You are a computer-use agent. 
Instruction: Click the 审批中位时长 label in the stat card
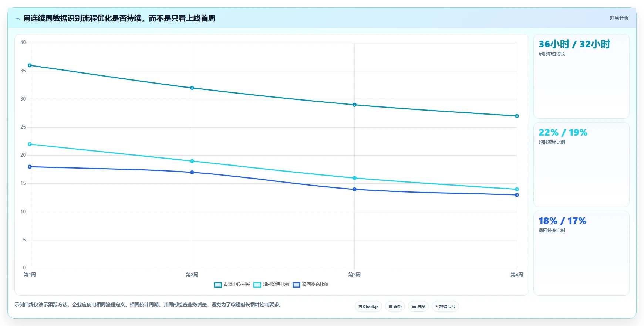tap(552, 54)
